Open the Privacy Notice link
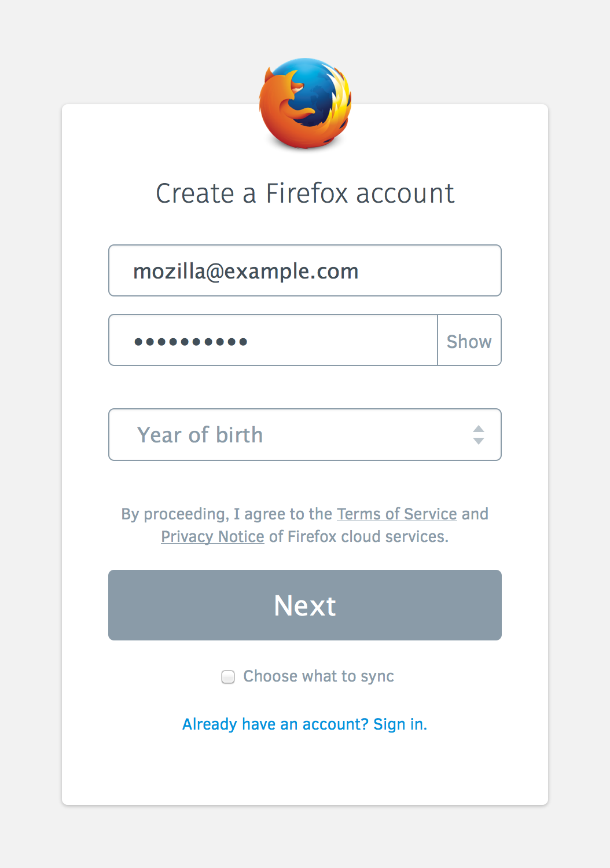The width and height of the screenshot is (610, 868). coord(212,537)
